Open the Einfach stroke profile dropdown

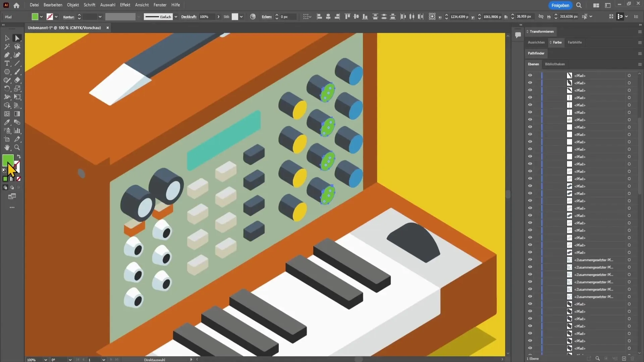[x=176, y=17]
